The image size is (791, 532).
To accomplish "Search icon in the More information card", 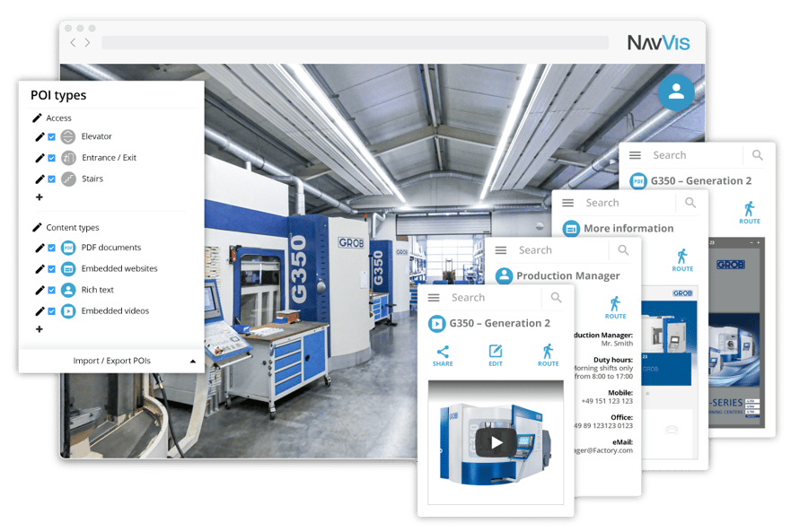I will (x=690, y=203).
